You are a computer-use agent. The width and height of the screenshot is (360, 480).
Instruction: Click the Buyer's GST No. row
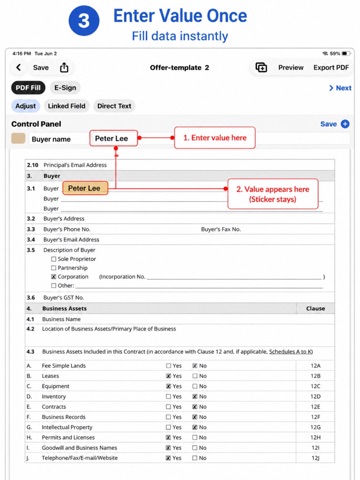(x=180, y=298)
